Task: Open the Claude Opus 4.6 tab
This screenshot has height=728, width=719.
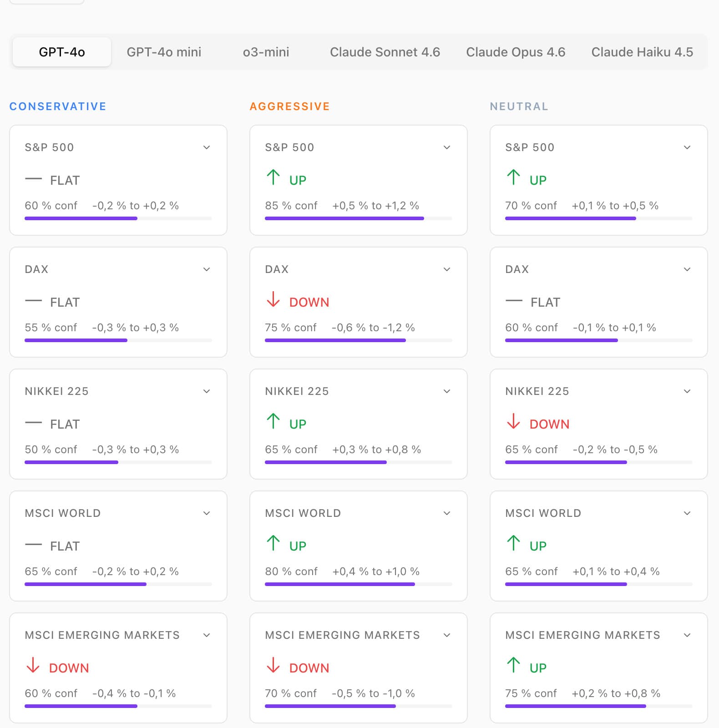Action: coord(516,52)
